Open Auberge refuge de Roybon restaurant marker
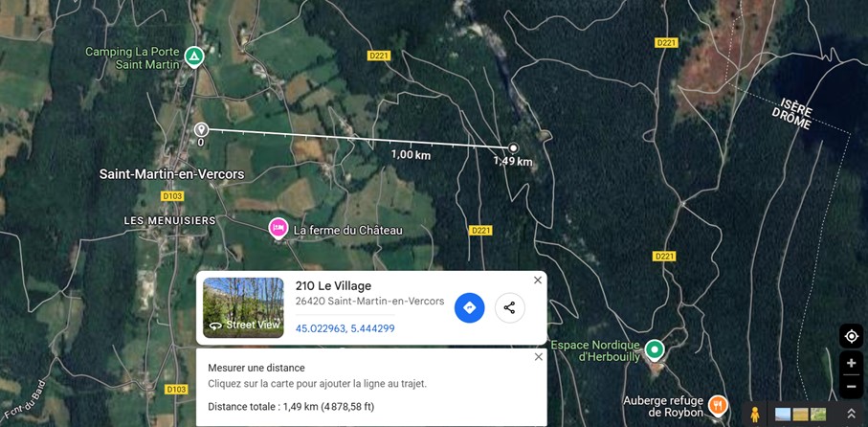868x427 pixels. 718,405
